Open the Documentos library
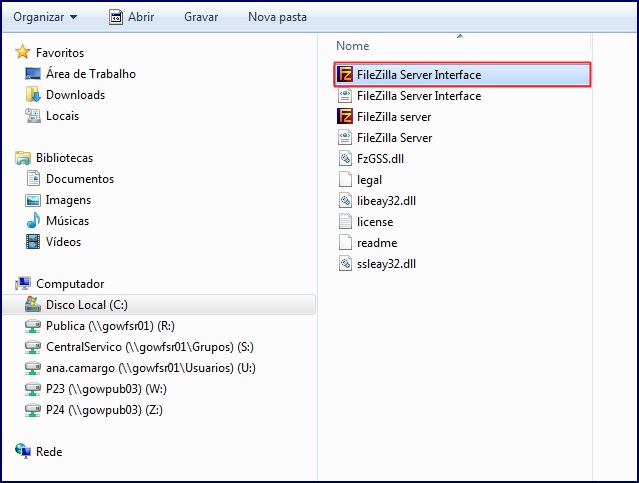 pos(80,179)
